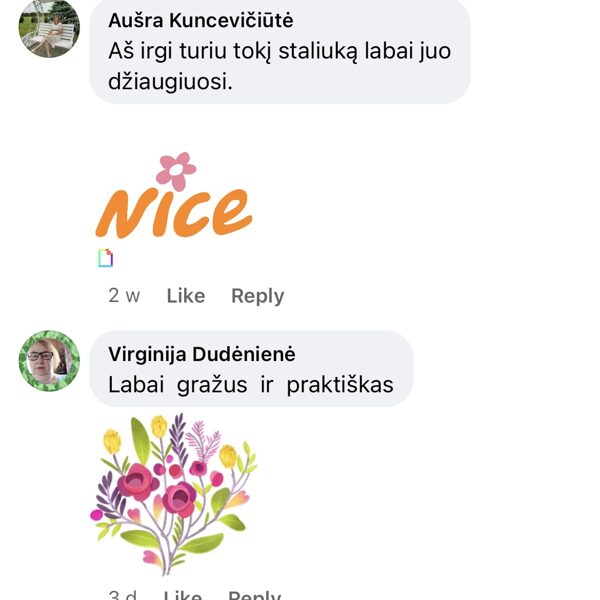Open the orange Nice sticker
The image size is (600, 600).
point(174,196)
